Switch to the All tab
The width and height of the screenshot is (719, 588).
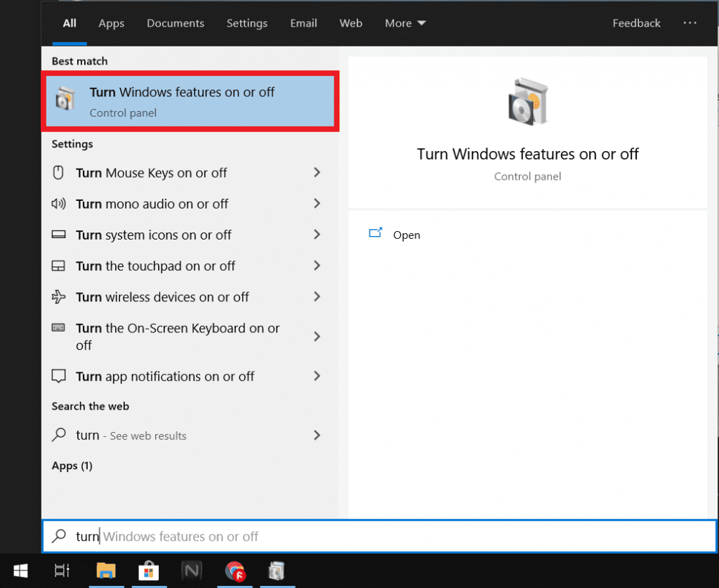[70, 23]
